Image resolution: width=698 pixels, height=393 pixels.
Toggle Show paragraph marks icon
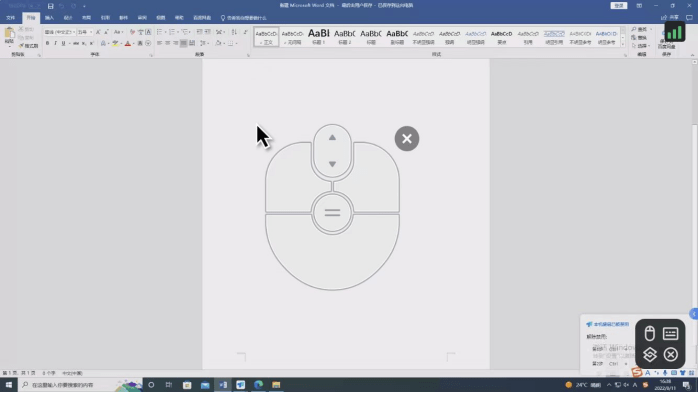click(x=245, y=32)
